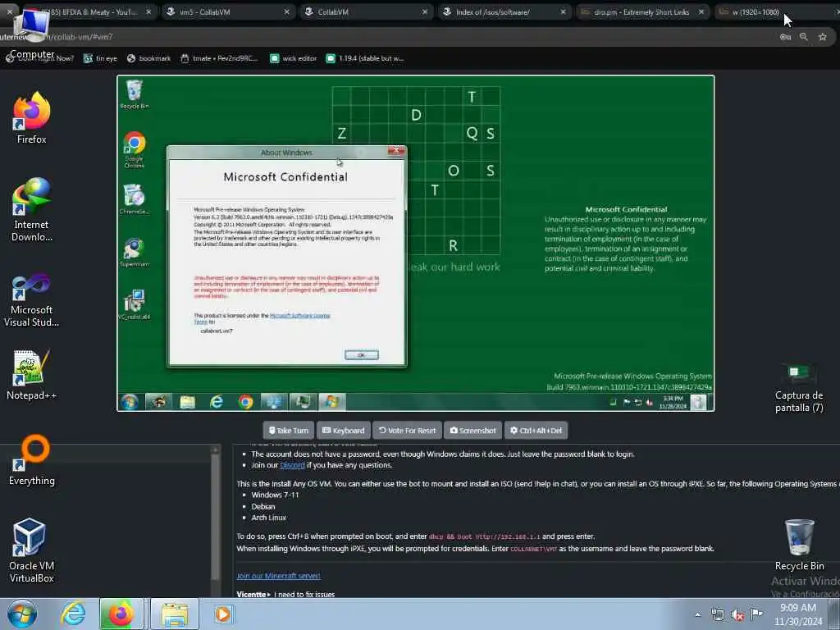Screen dimensions: 840x630
Task: Open Notepad++ desktop shortcut
Action: point(32,375)
